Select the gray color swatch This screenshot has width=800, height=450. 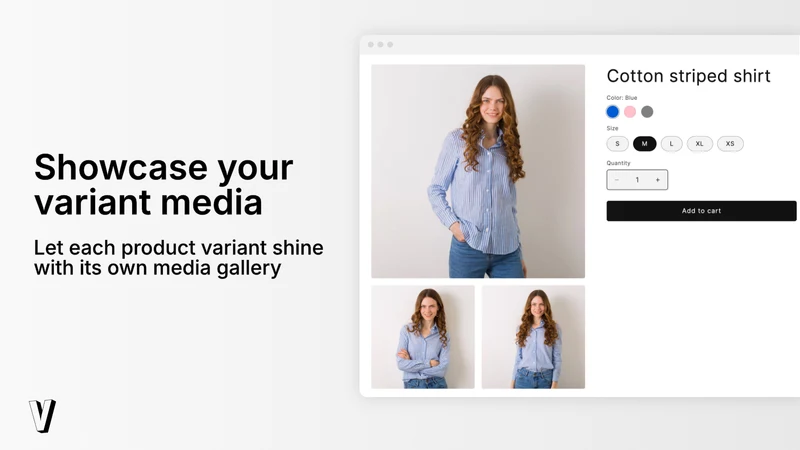click(x=647, y=112)
